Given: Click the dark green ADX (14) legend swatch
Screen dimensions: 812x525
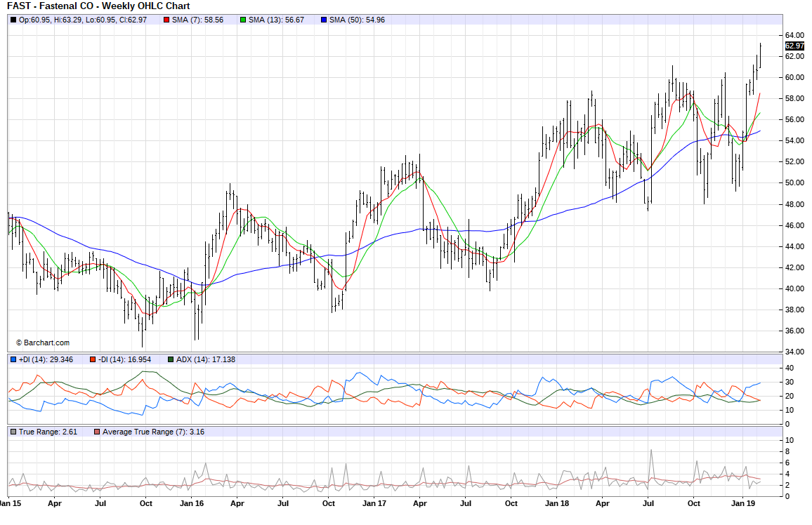Looking at the screenshot, I should [171, 359].
